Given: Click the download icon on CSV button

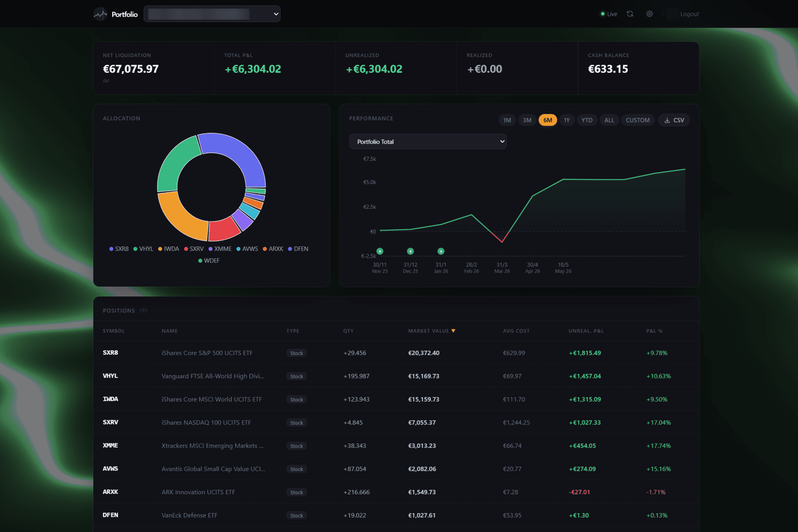Looking at the screenshot, I should 667,120.
